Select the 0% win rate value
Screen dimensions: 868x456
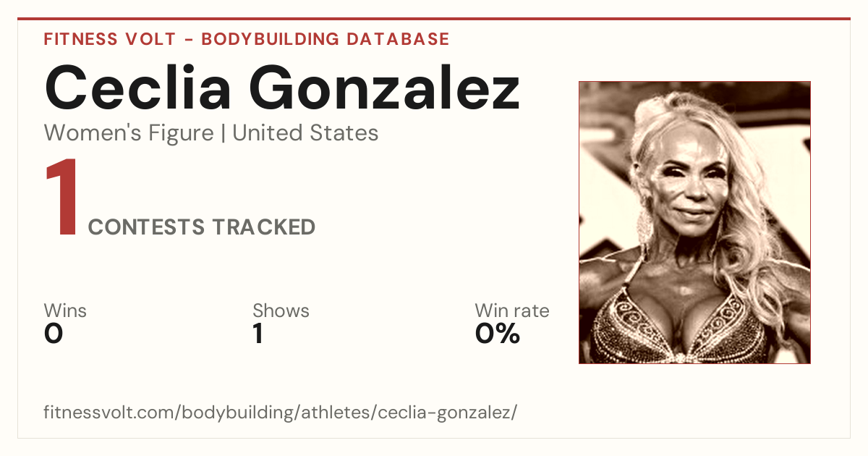click(498, 334)
